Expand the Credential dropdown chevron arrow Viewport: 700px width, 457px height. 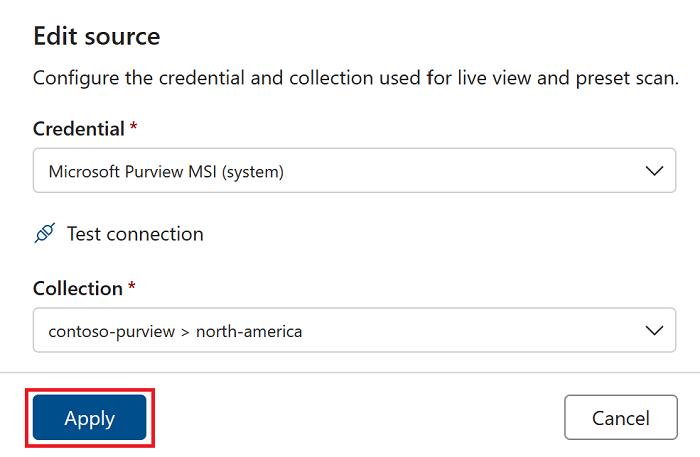tap(655, 171)
